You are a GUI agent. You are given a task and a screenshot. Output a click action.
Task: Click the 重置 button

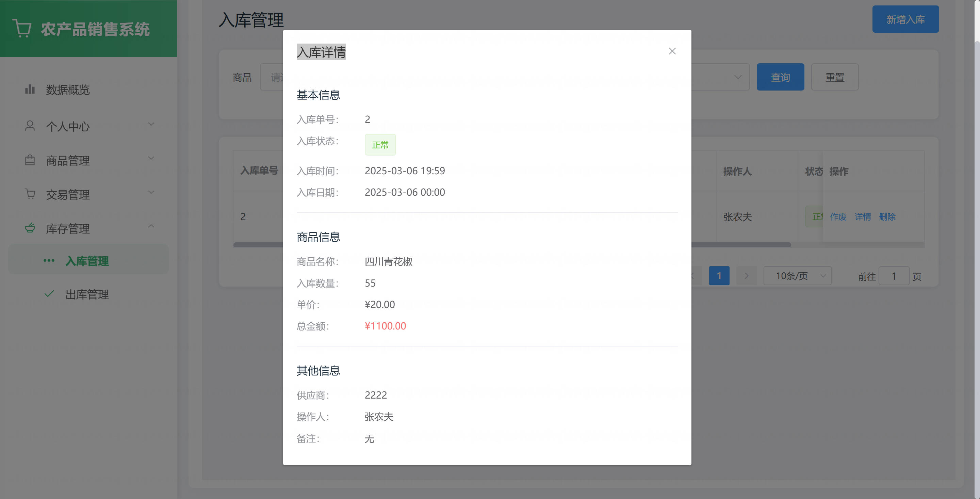835,77
